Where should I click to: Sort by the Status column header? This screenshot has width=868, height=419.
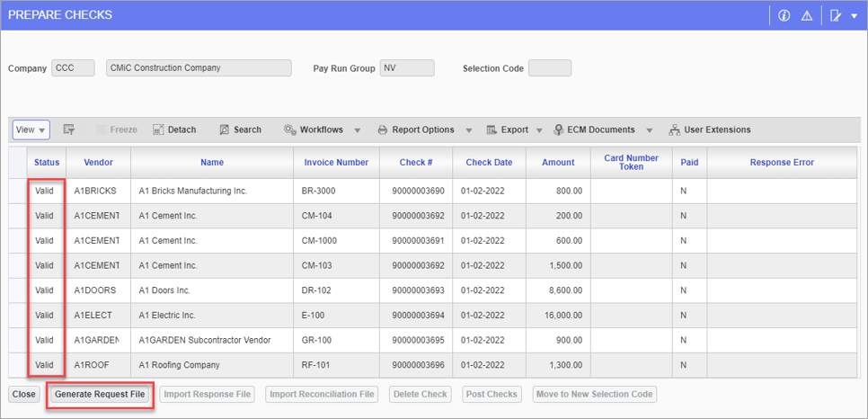47,163
